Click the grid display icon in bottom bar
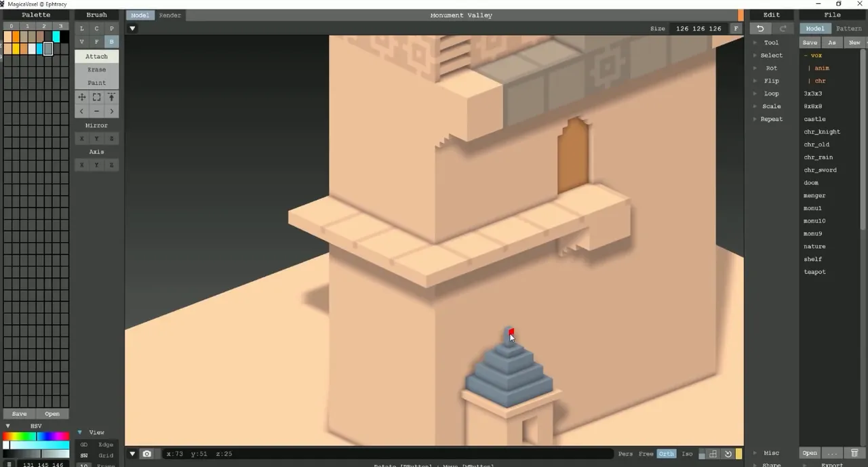 click(x=713, y=453)
